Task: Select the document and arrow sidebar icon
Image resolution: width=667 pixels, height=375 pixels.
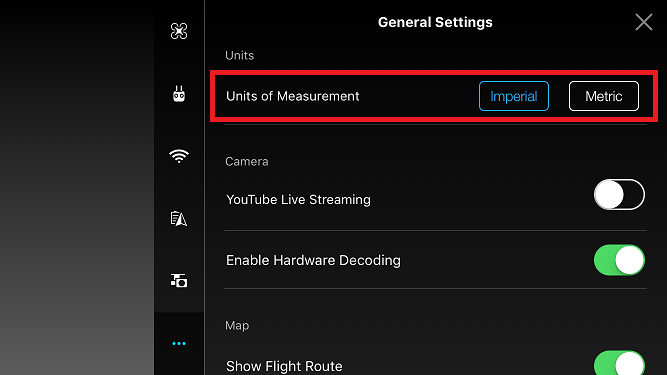Action: 179,219
